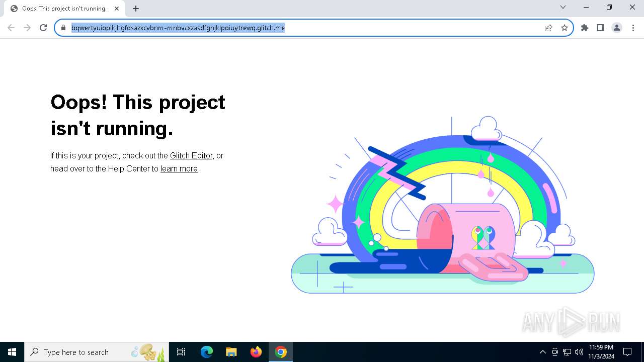This screenshot has height=362, width=644.
Task: Go forward using the browser forward arrow
Action: tap(27, 28)
